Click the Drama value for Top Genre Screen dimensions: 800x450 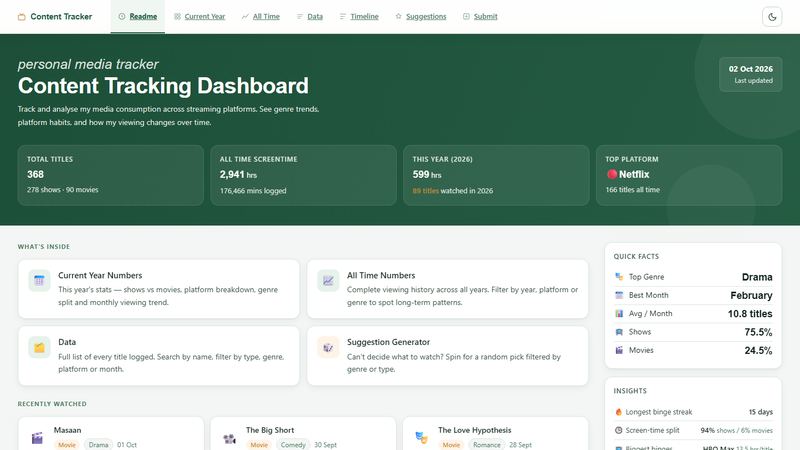point(757,277)
